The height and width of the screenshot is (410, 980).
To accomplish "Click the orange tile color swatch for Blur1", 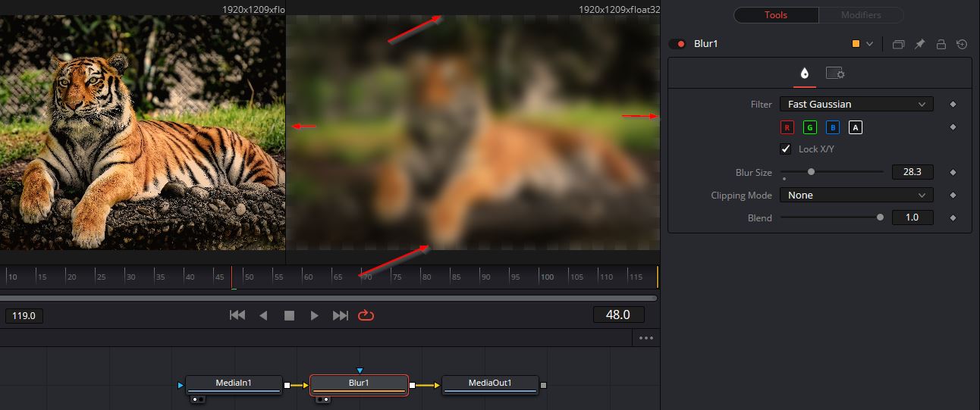I will click(856, 44).
